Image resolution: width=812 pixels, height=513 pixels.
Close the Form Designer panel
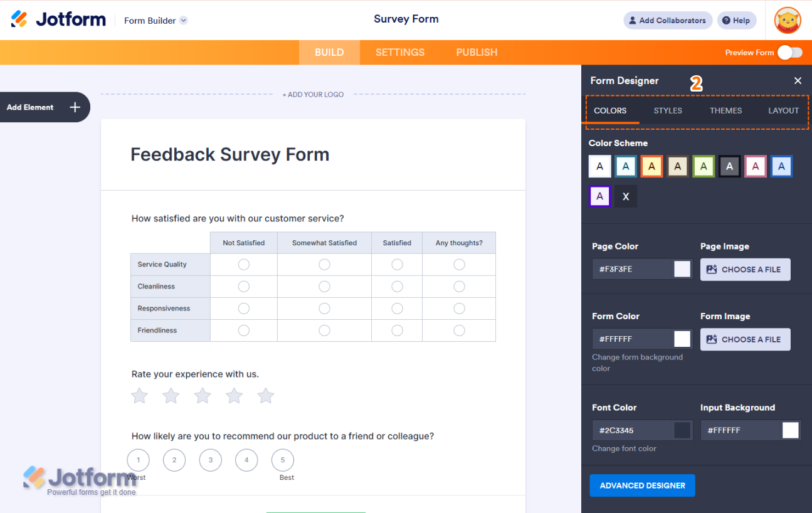[798, 81]
